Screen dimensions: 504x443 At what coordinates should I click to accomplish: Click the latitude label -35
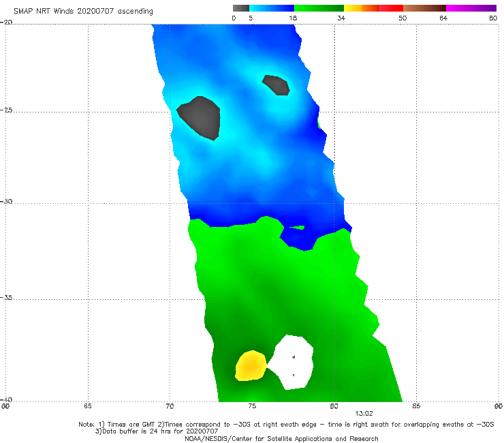pyautogui.click(x=6, y=298)
